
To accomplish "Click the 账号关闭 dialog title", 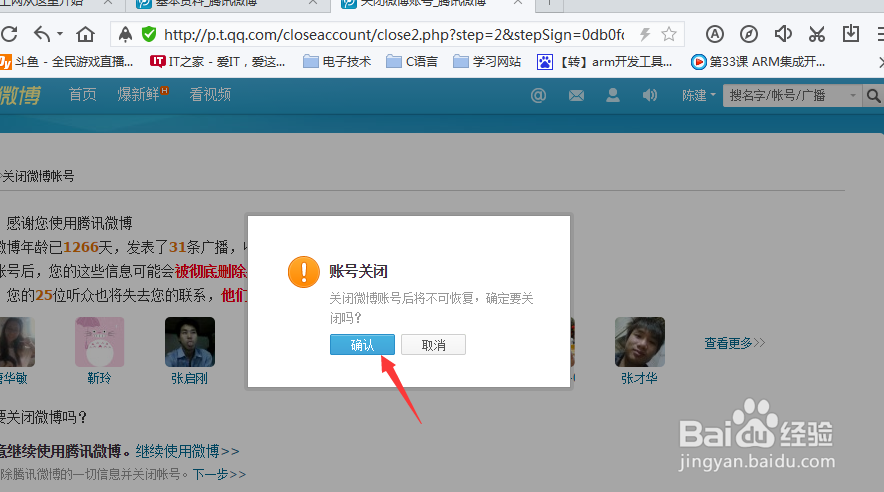I will 359,272.
